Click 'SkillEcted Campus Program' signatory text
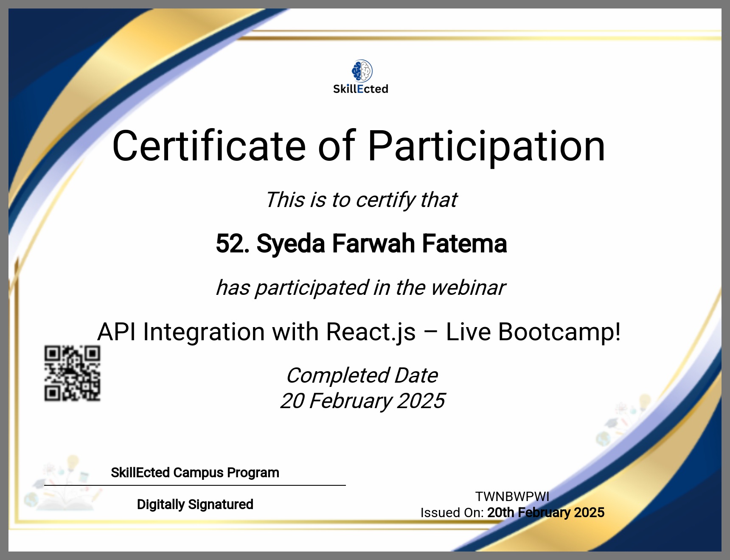Image resolution: width=730 pixels, height=560 pixels. pos(195,473)
